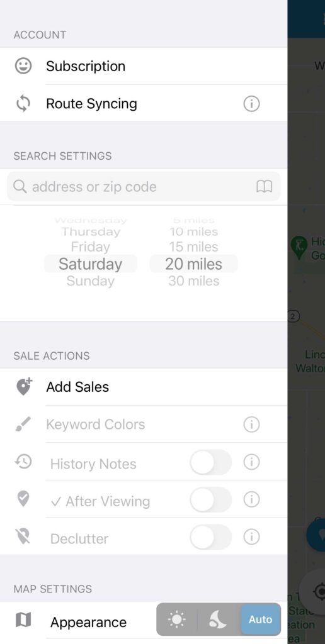Screen dimensions: 325x644
Task: Select Sunday in the day wheel
Action: tap(91, 281)
